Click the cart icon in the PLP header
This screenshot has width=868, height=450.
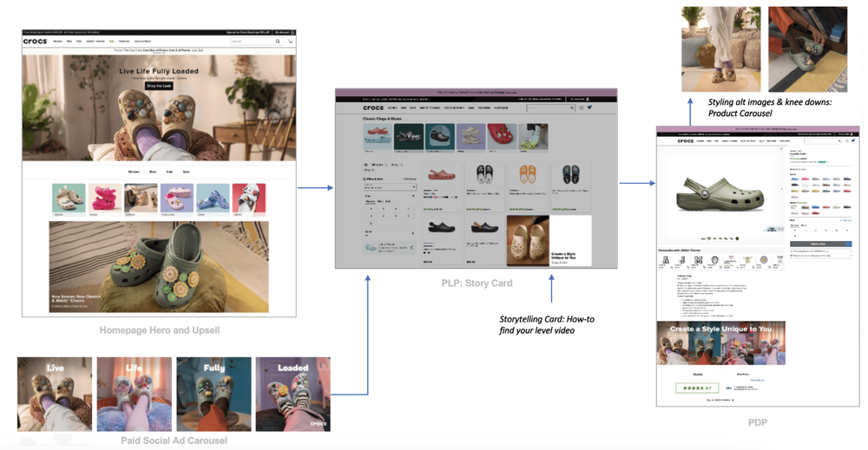point(589,108)
